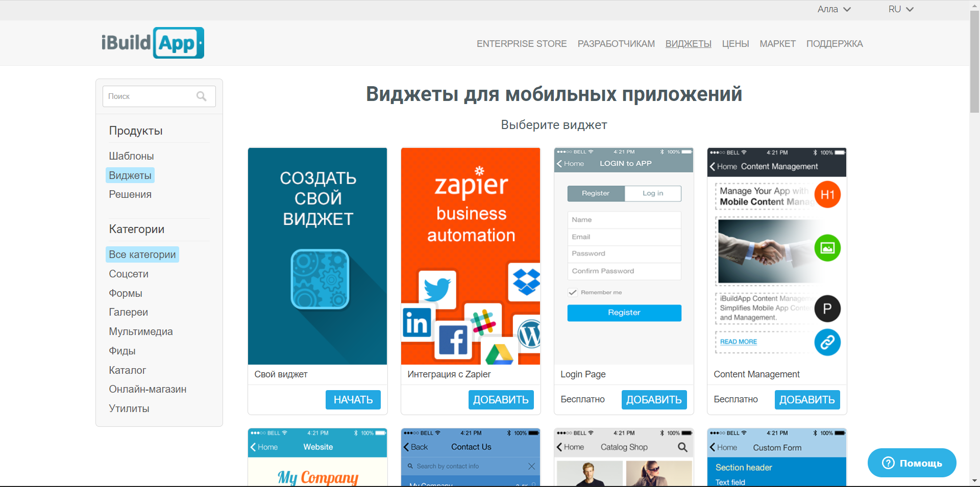Screen dimensions: 980x487
Task: Click the Dropbox icon in Zapier card
Action: pyautogui.click(x=525, y=281)
